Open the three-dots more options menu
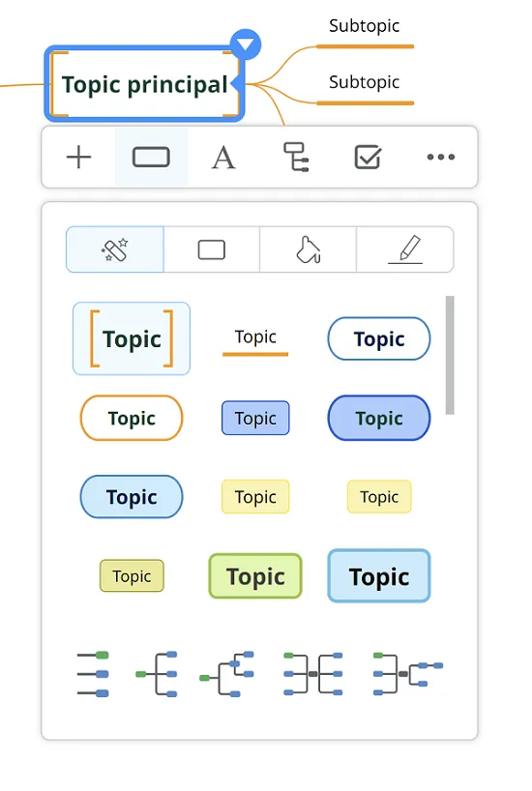This screenshot has height=791, width=532. (x=441, y=157)
